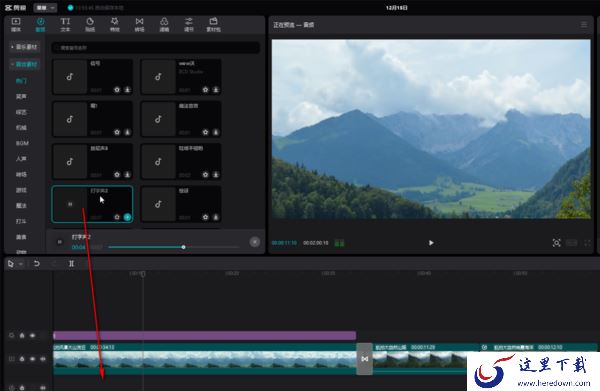The height and width of the screenshot is (391, 600).
Task: Favorite the sound card directly above 打字声2
Action: [117, 175]
